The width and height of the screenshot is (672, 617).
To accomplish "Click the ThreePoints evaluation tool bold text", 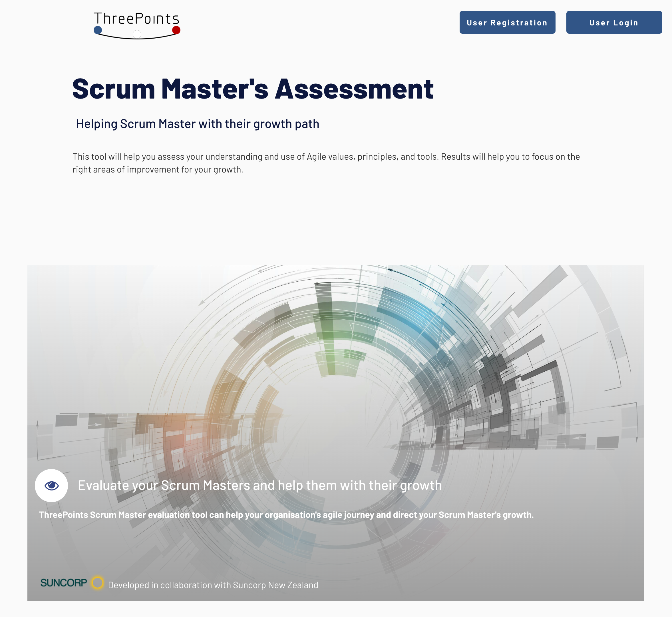I will coord(286,514).
